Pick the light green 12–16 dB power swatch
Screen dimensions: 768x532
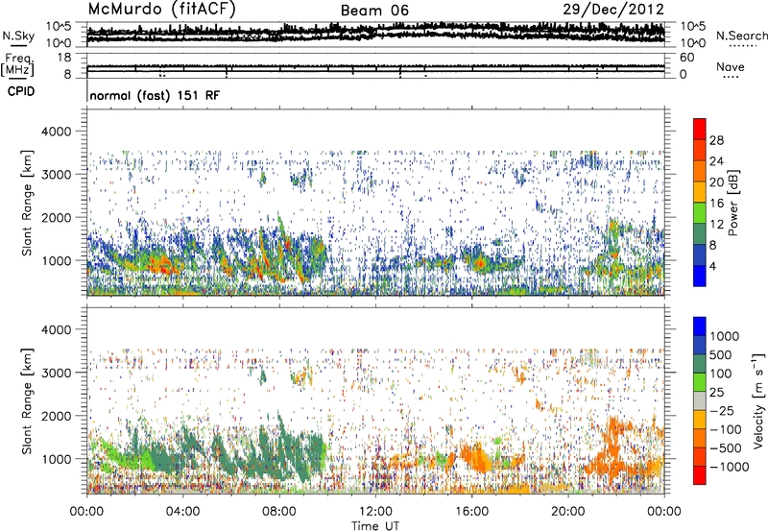[x=700, y=213]
